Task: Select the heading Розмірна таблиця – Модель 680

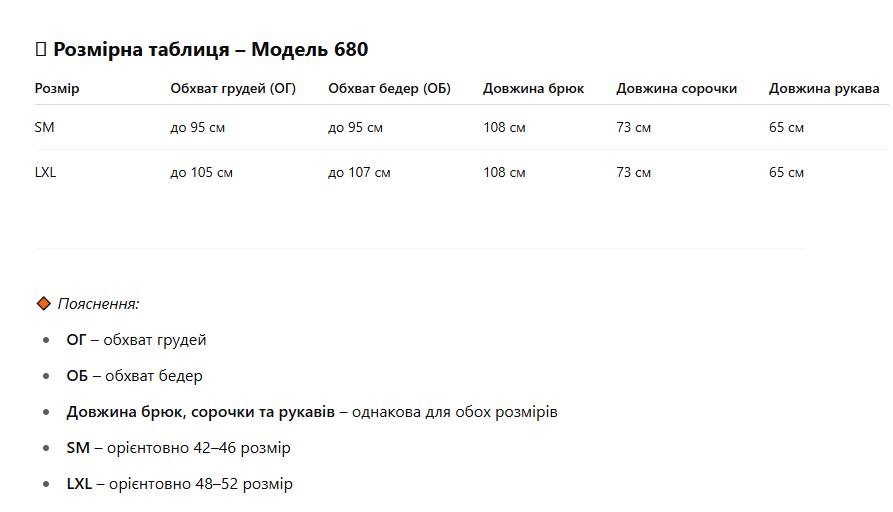Action: [211, 50]
